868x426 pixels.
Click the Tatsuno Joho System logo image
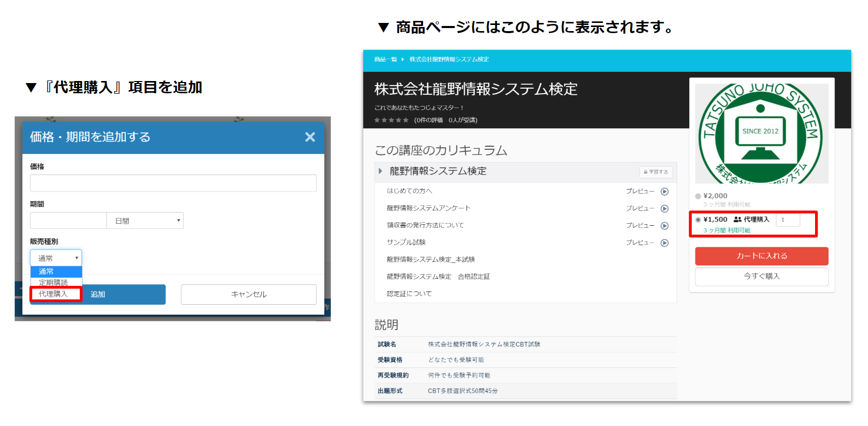pos(761,134)
